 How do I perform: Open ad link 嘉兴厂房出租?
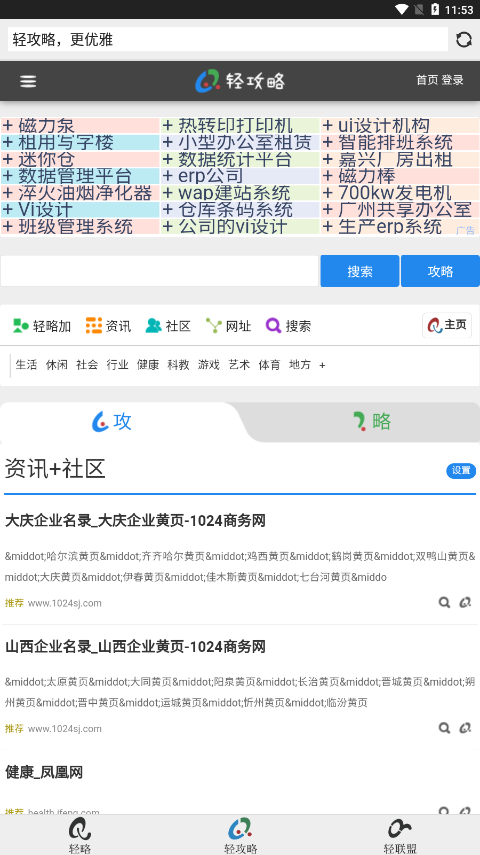click(400, 160)
